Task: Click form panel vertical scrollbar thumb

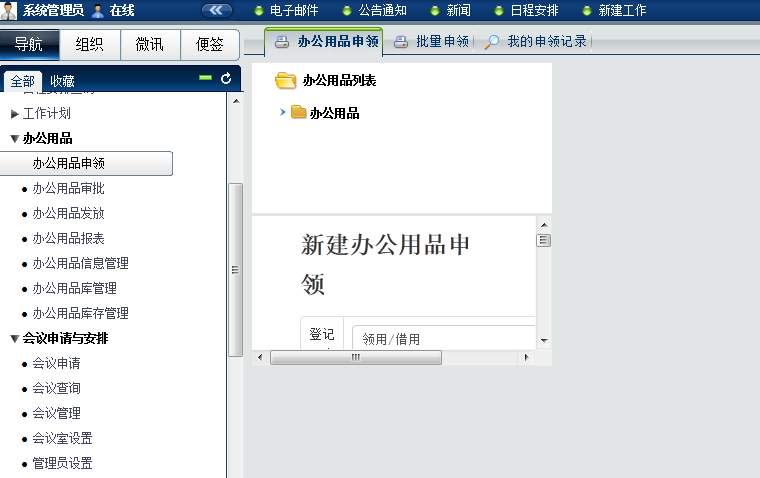Action: (x=544, y=240)
